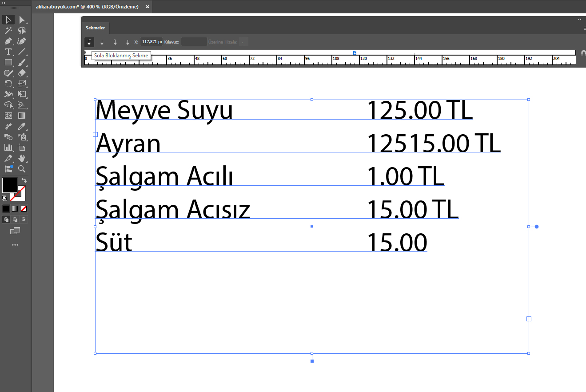The height and width of the screenshot is (392, 586).
Task: Select the Eyedropper tool
Action: click(22, 126)
